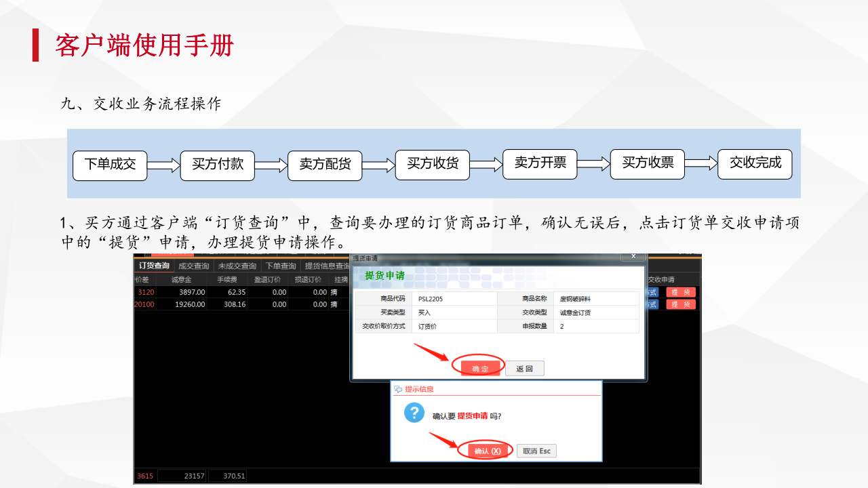
Task: Click the 卖方配货 flow step box
Action: click(325, 165)
